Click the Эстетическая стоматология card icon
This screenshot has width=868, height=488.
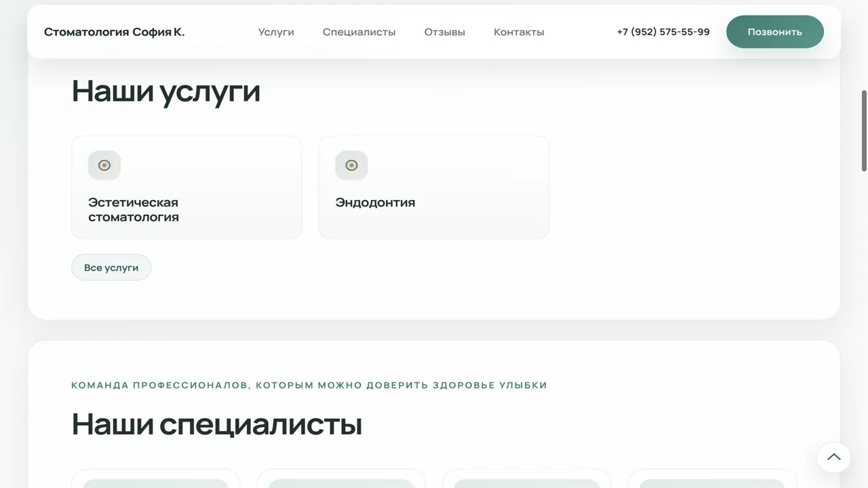coord(104,165)
